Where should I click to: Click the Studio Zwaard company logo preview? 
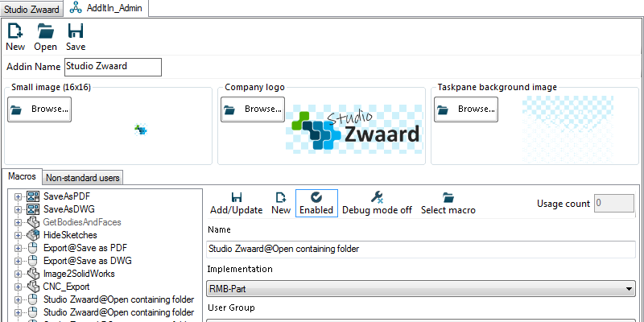[x=354, y=130]
